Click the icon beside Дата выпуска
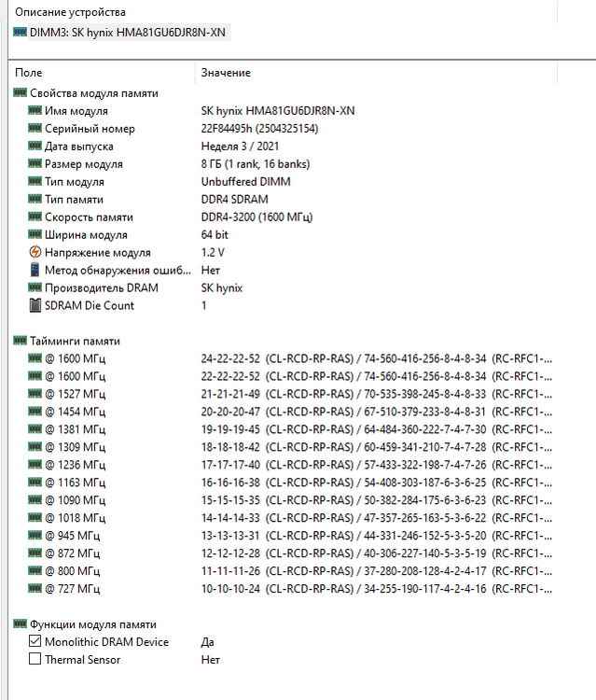Viewport: 596px width, 700px height. click(x=35, y=146)
